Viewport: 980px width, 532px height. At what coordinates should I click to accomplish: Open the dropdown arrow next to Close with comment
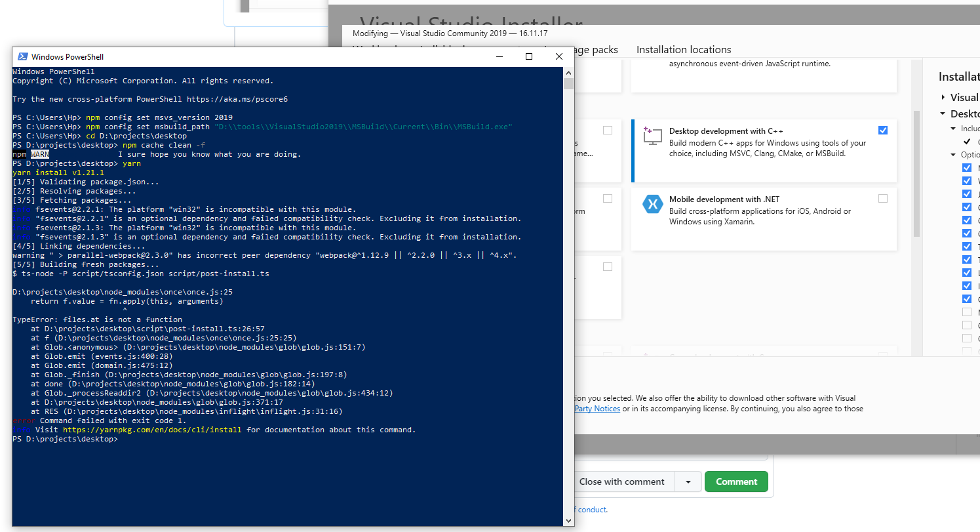688,481
